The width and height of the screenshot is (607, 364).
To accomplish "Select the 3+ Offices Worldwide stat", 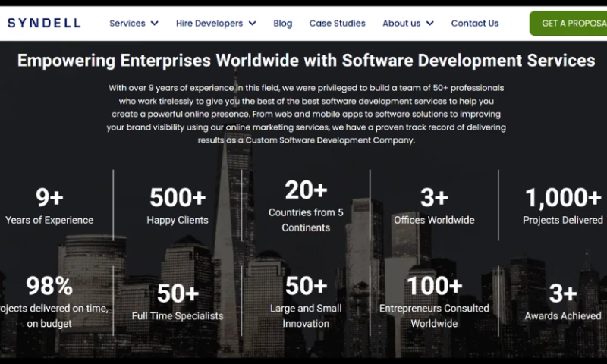I will click(434, 206).
